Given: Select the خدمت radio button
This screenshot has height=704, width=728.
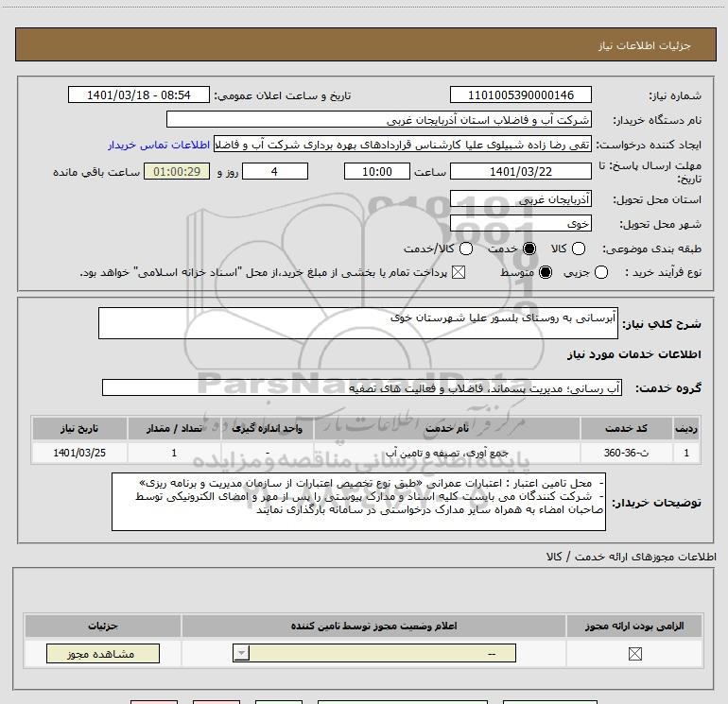Looking at the screenshot, I should pyautogui.click(x=529, y=249).
